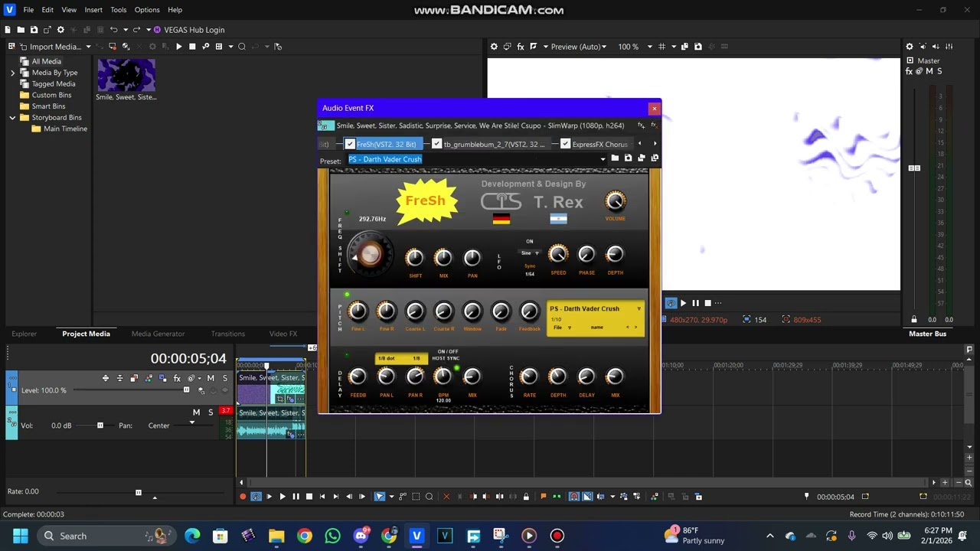The image size is (980, 551).
Task: Solo the video track with S
Action: pos(224,378)
